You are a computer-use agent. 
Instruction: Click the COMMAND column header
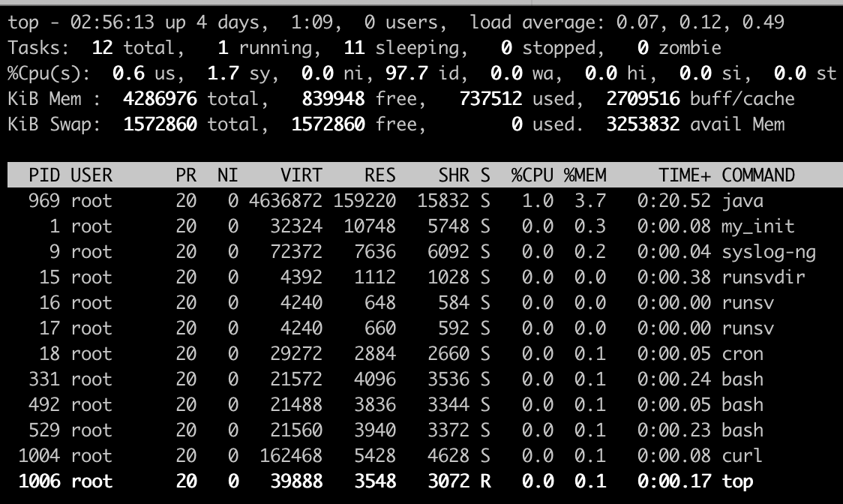click(x=758, y=175)
